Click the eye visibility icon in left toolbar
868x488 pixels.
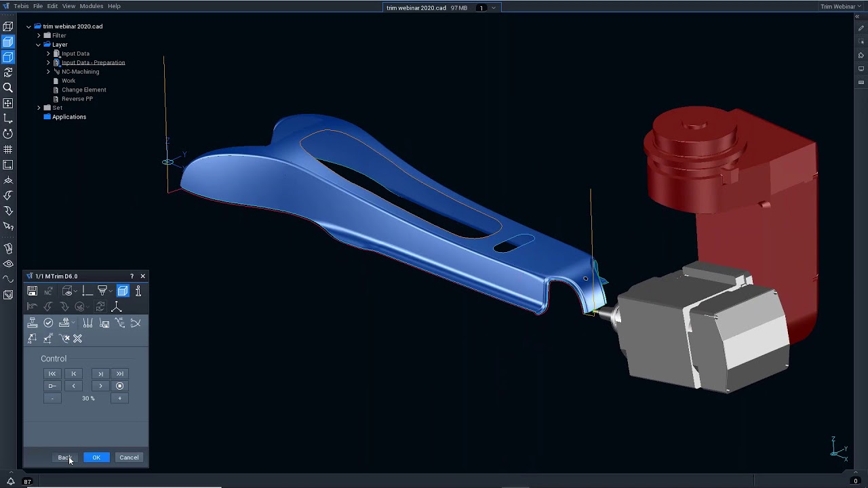(x=8, y=264)
